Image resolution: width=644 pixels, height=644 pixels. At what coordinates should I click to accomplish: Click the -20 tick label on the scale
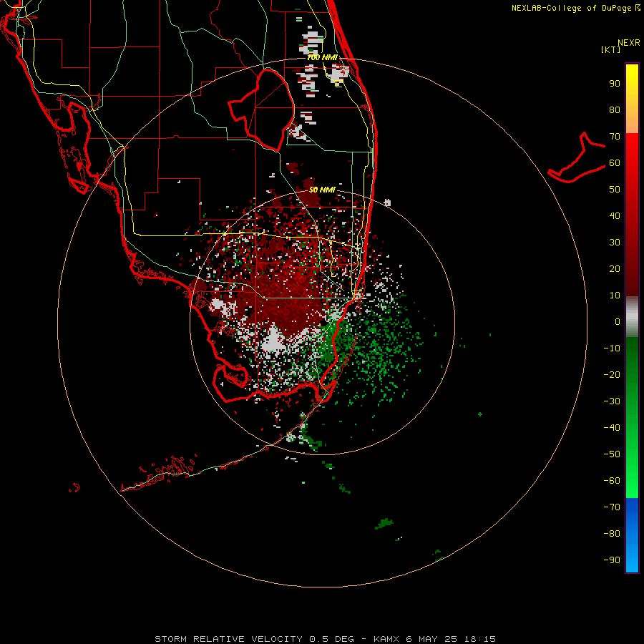click(612, 375)
